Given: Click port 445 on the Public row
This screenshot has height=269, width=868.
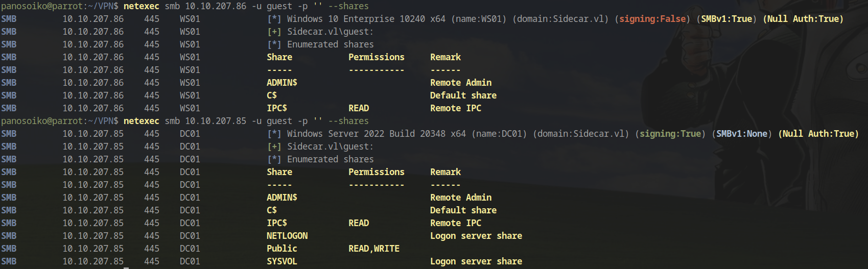Looking at the screenshot, I should [x=152, y=249].
